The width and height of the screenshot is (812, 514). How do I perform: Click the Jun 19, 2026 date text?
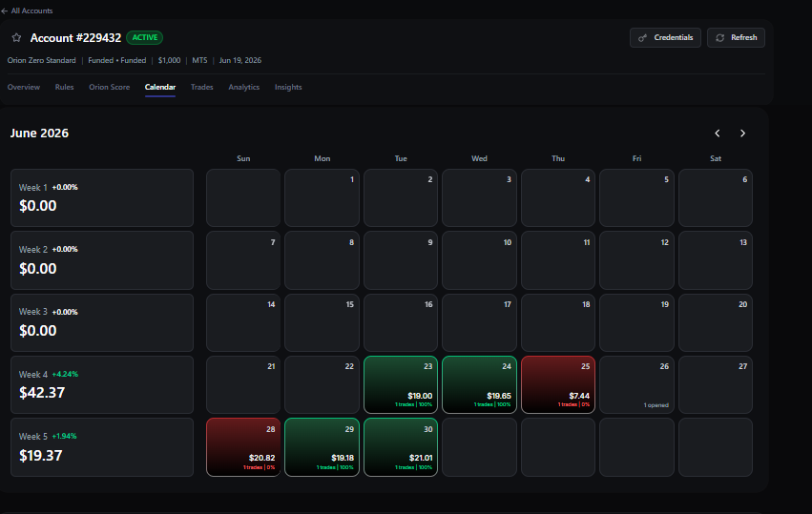(240, 61)
